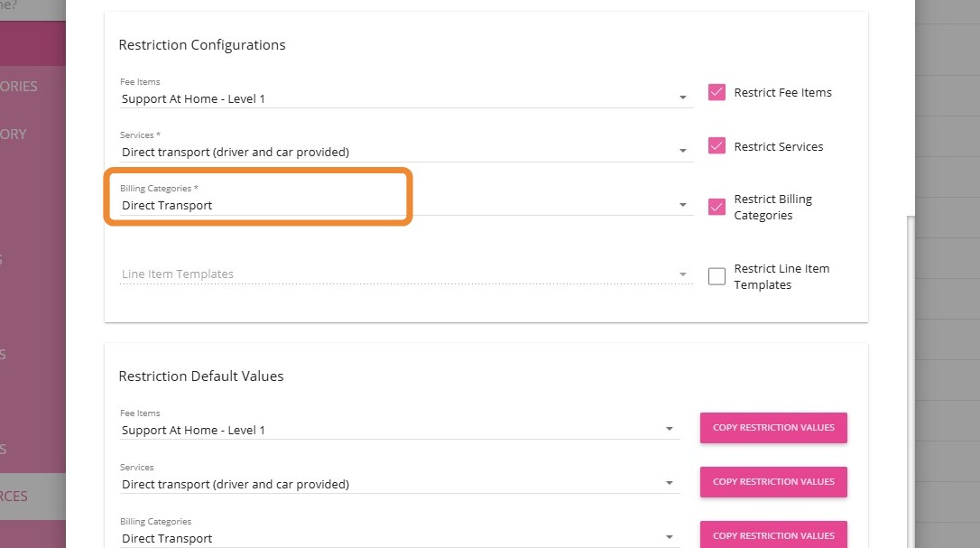The width and height of the screenshot is (980, 548).
Task: Open Services dropdown arrow in Restriction Configurations
Action: click(x=683, y=152)
